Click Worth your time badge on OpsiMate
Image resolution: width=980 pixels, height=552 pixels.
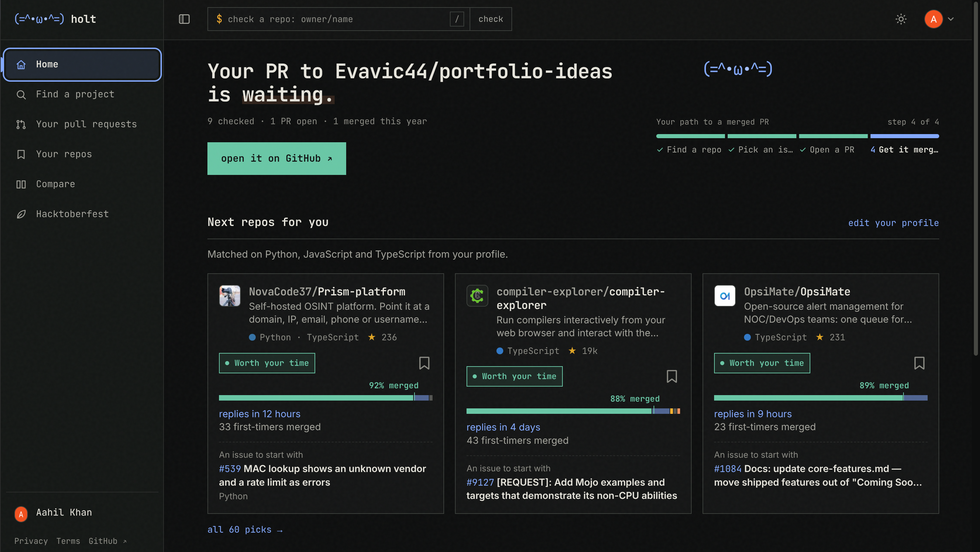(x=762, y=363)
